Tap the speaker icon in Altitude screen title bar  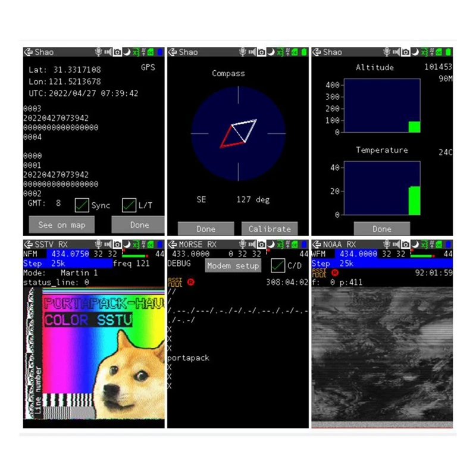tap(396, 52)
